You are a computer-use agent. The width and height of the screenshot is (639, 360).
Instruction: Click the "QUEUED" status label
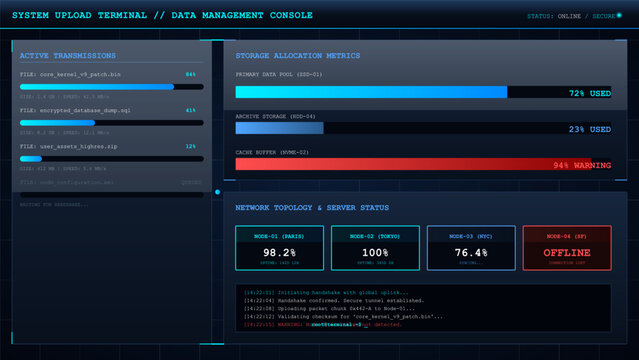pos(192,182)
